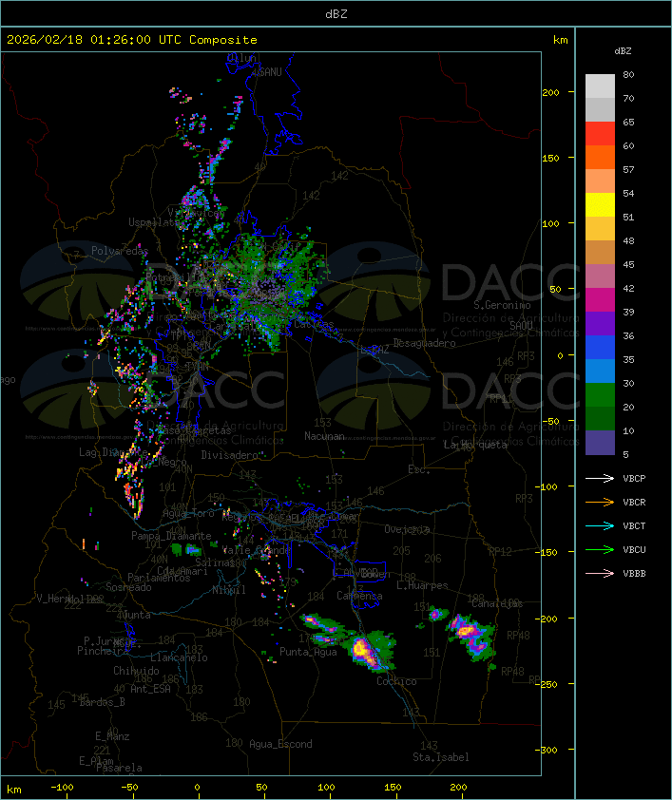Click the dBZ title in the top bar
Image resolution: width=672 pixels, height=800 pixels.
(336, 13)
